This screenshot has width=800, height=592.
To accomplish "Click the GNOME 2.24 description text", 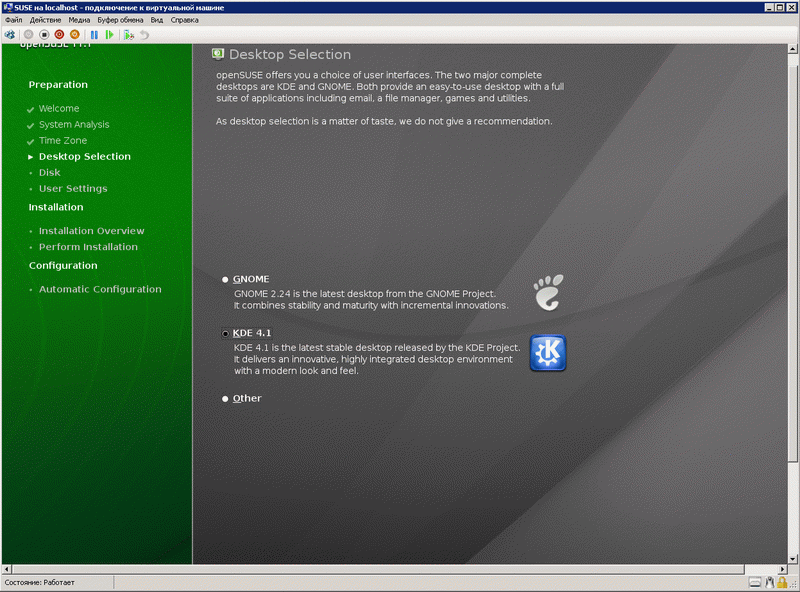I will 371,300.
